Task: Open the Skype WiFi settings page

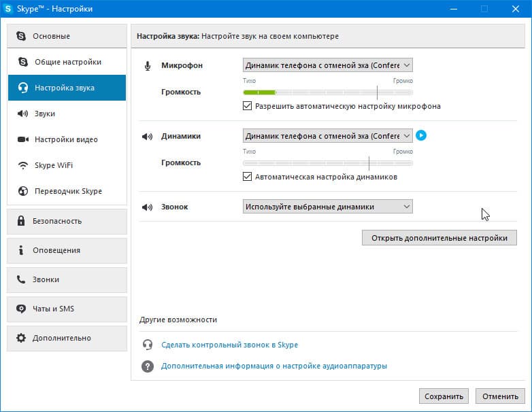Action: coord(67,165)
